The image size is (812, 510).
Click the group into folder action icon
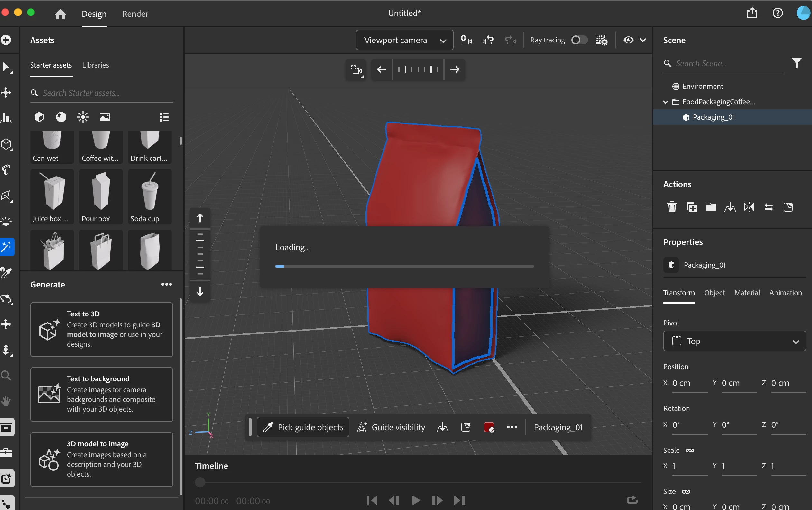tap(710, 207)
